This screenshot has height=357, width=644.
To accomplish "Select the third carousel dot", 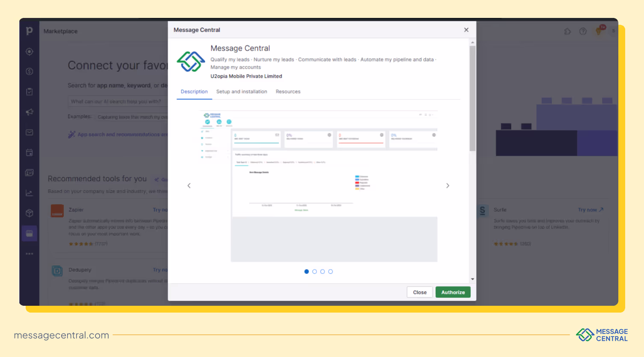I will [322, 272].
